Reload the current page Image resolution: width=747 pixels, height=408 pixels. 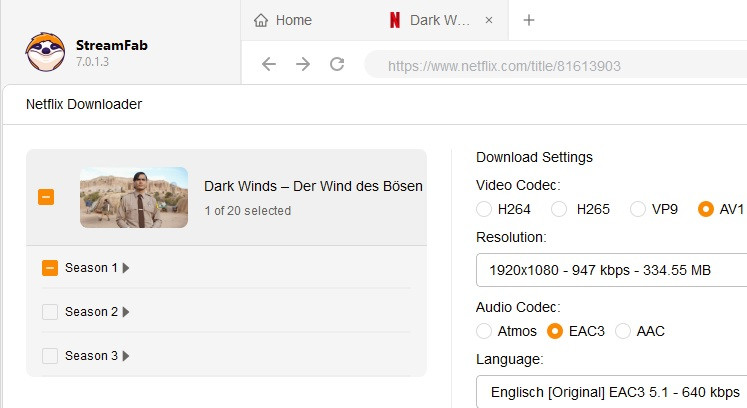click(337, 64)
